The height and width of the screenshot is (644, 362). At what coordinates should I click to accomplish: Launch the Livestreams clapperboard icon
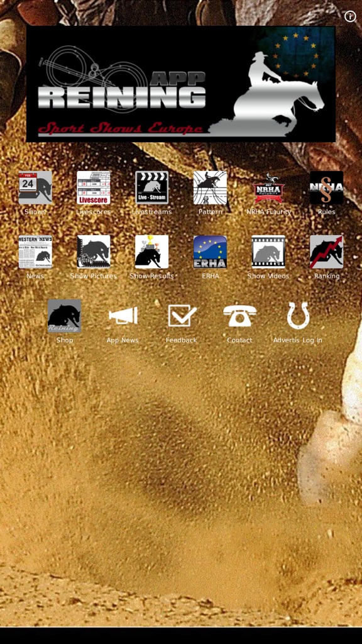coord(152,187)
